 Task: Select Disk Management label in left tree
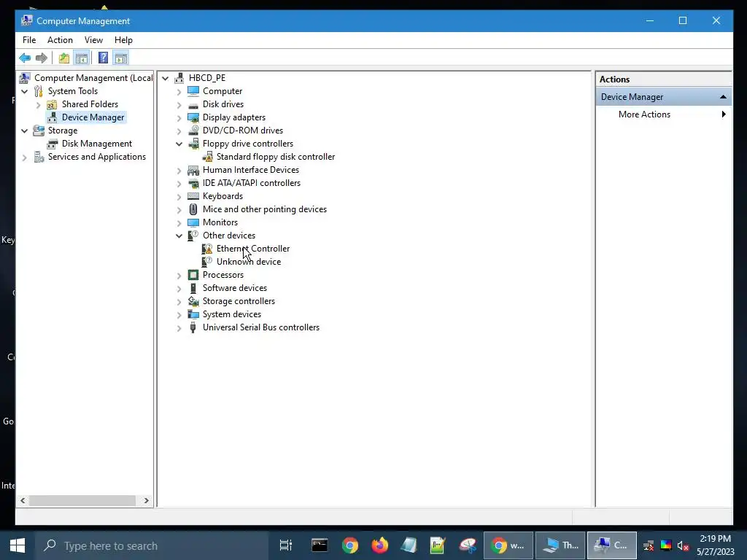point(97,144)
